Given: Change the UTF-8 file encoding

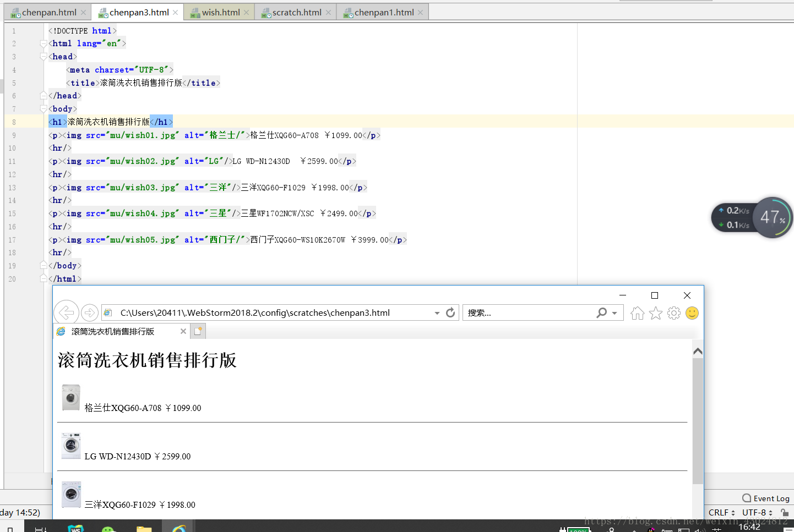Looking at the screenshot, I should coord(757,512).
